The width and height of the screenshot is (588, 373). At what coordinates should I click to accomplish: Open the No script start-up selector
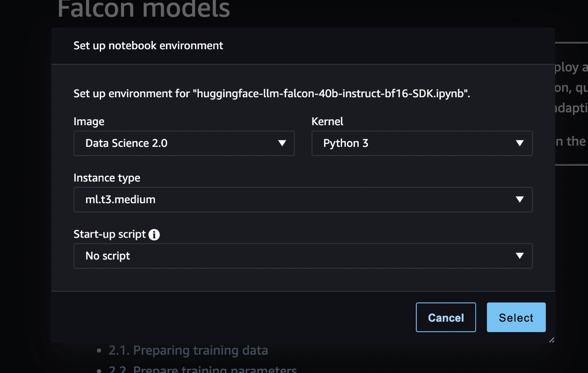[303, 256]
